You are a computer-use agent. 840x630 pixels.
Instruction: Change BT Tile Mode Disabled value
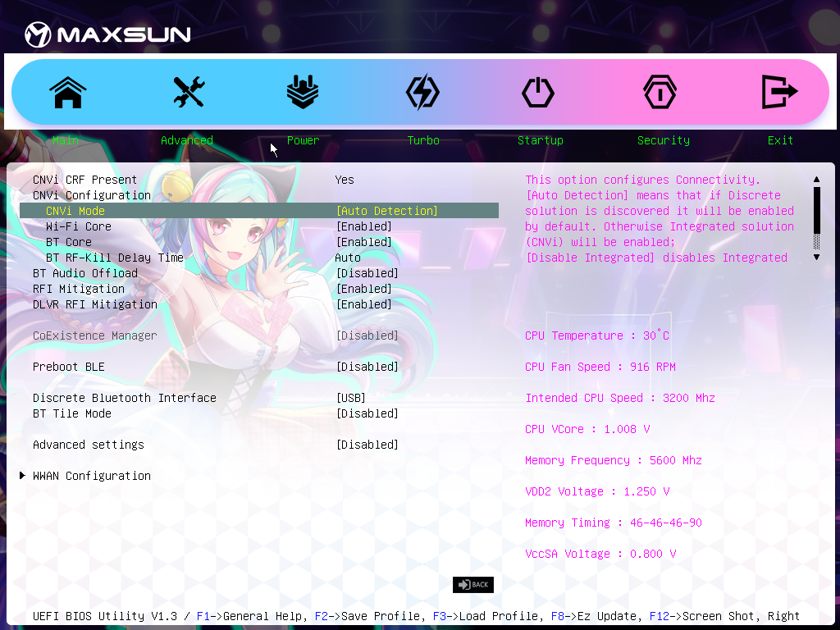click(x=367, y=413)
